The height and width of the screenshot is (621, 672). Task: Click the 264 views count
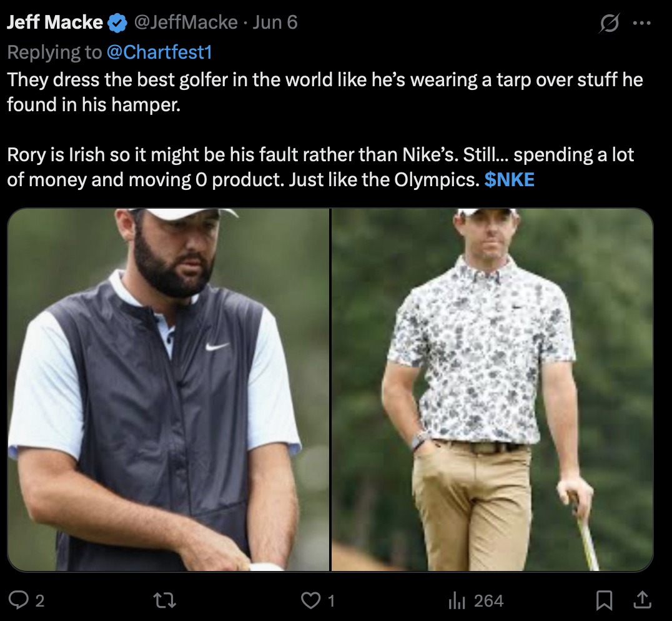[x=488, y=601]
